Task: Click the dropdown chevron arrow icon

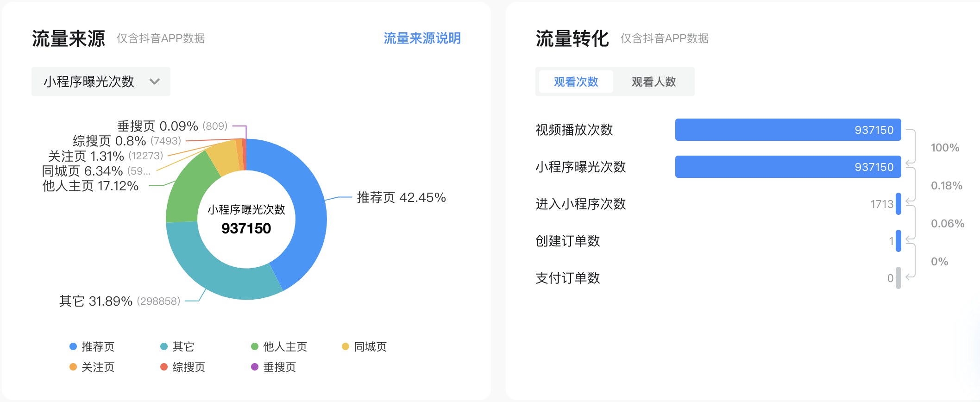Action: 155,82
